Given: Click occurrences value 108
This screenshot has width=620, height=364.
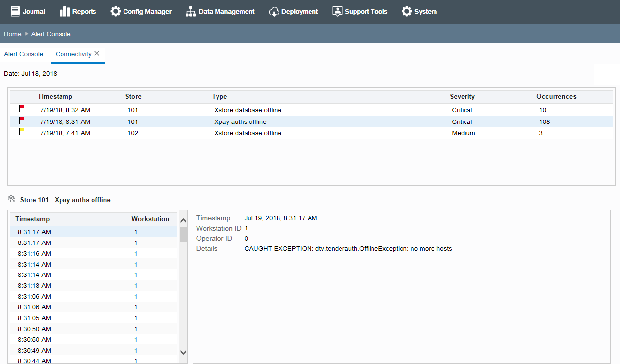Looking at the screenshot, I should coord(544,121).
